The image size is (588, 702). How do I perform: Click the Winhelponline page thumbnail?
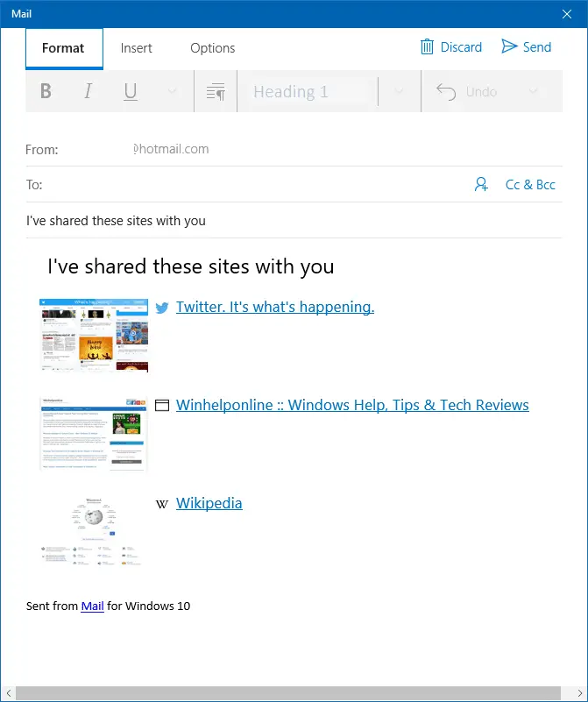[94, 433]
